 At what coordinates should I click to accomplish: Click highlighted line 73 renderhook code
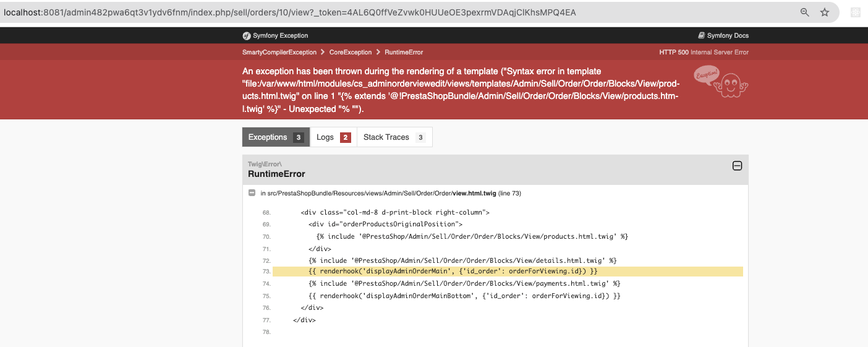(453, 272)
